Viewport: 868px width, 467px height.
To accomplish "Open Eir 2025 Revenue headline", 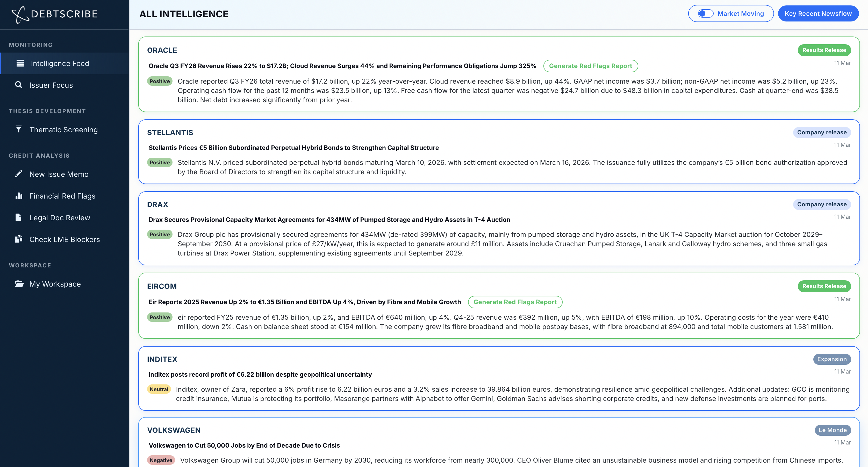I will click(305, 302).
